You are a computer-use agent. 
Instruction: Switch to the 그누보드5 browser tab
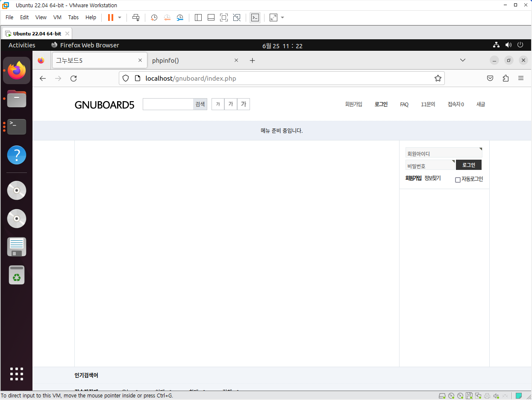pos(99,61)
